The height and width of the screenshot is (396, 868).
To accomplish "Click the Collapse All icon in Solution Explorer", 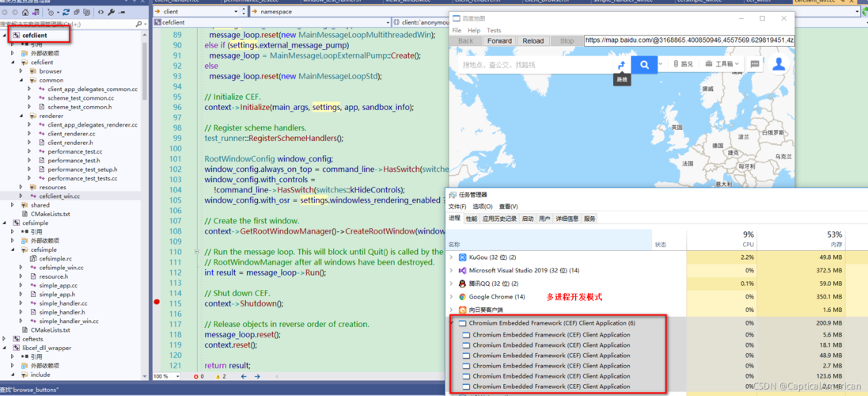I will tap(77, 12).
